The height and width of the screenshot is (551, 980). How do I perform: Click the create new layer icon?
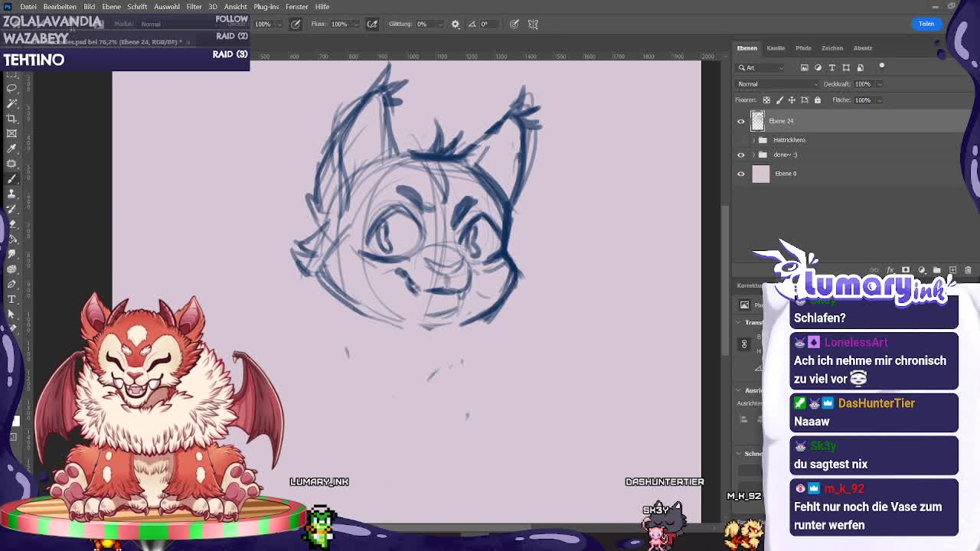click(x=952, y=270)
